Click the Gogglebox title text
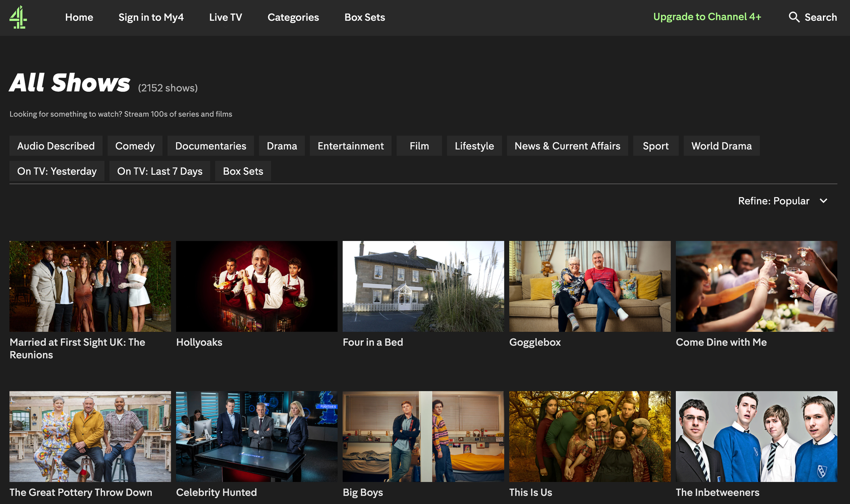Image resolution: width=850 pixels, height=504 pixels. pos(535,342)
